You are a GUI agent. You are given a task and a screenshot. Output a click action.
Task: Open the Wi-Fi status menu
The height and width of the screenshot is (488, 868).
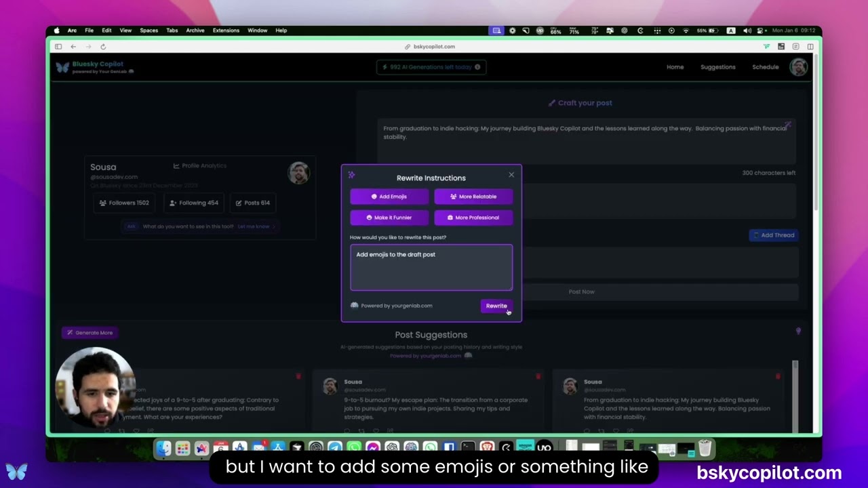pos(686,30)
